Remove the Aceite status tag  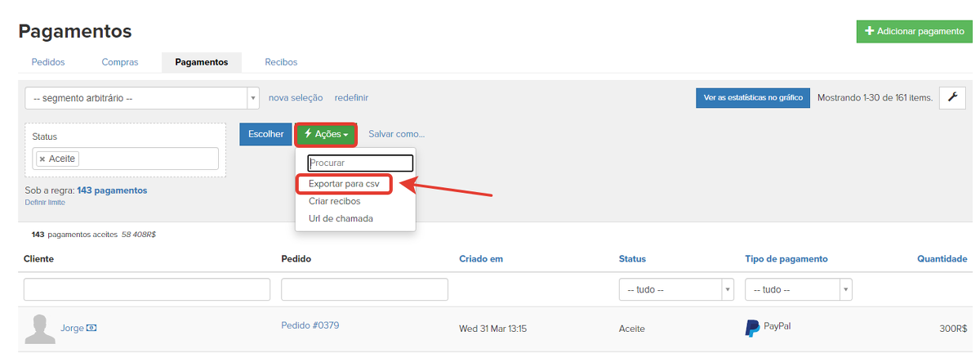[x=42, y=159]
